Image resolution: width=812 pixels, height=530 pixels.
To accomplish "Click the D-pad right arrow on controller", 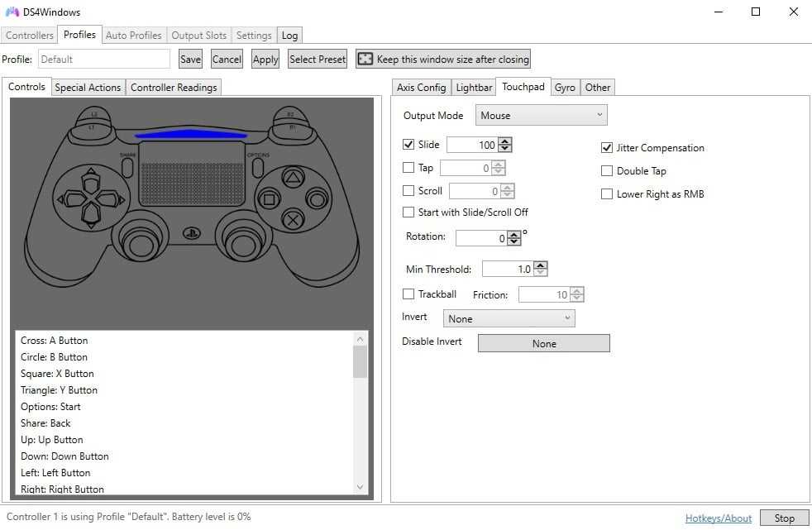I will [110, 198].
